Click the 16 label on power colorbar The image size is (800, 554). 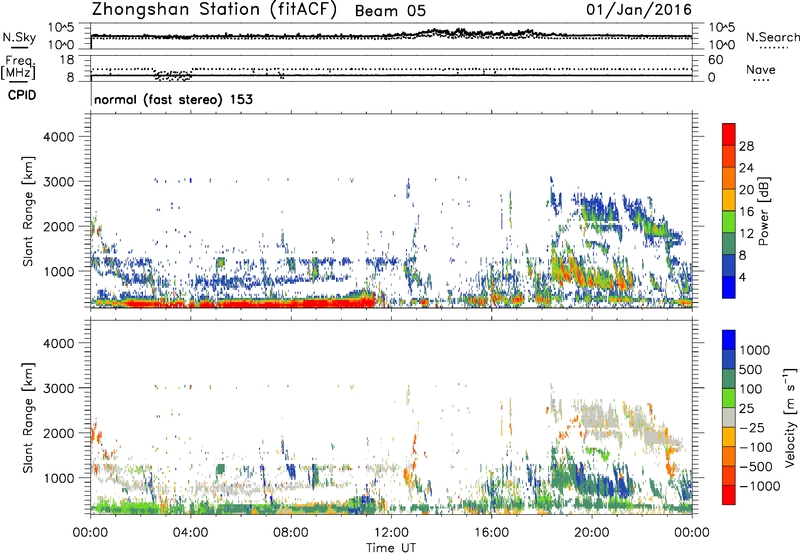tap(746, 212)
